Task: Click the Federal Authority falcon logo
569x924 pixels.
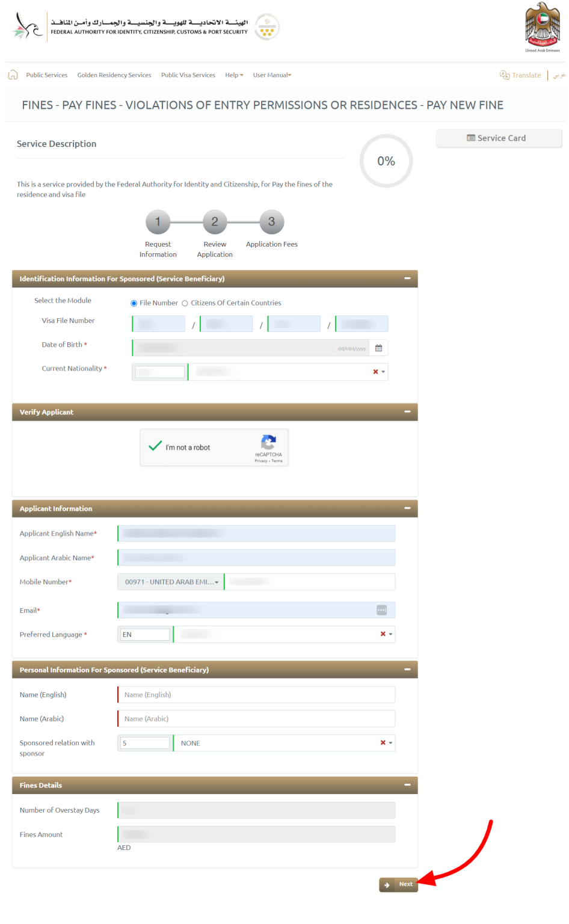Action: coord(25,27)
